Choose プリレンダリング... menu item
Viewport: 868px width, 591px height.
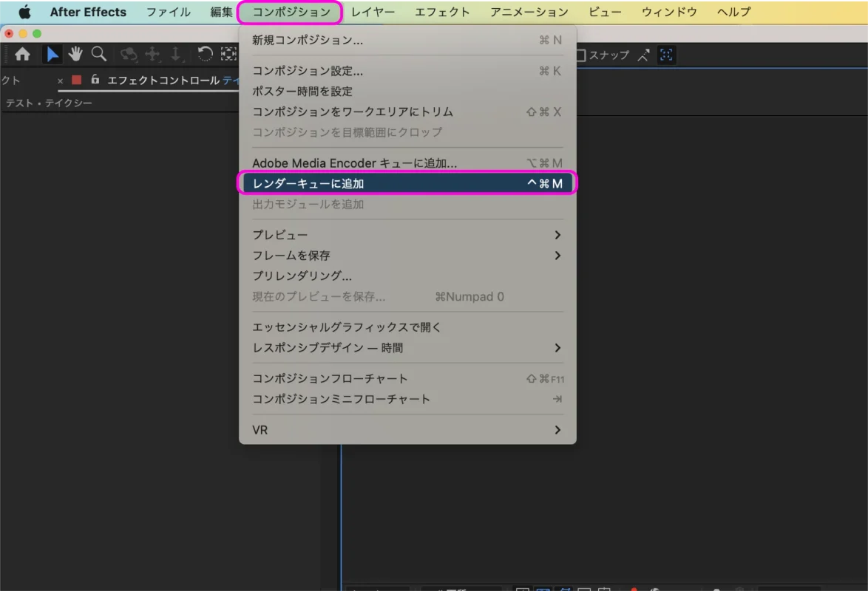(407, 276)
